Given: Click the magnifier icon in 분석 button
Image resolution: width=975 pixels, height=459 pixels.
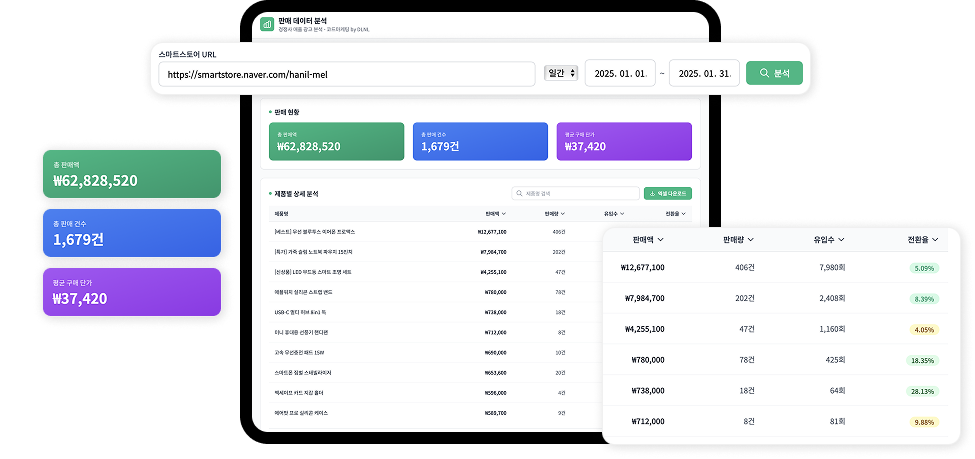Looking at the screenshot, I should [764, 73].
